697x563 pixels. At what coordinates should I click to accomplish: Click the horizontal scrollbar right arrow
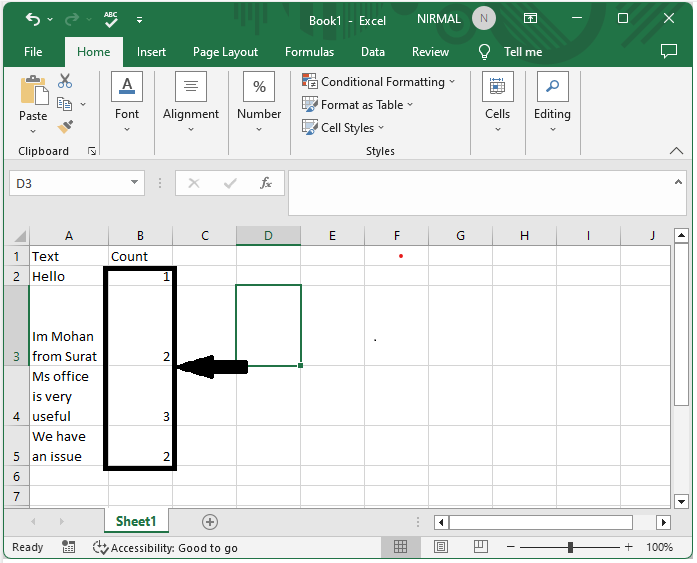(x=663, y=522)
